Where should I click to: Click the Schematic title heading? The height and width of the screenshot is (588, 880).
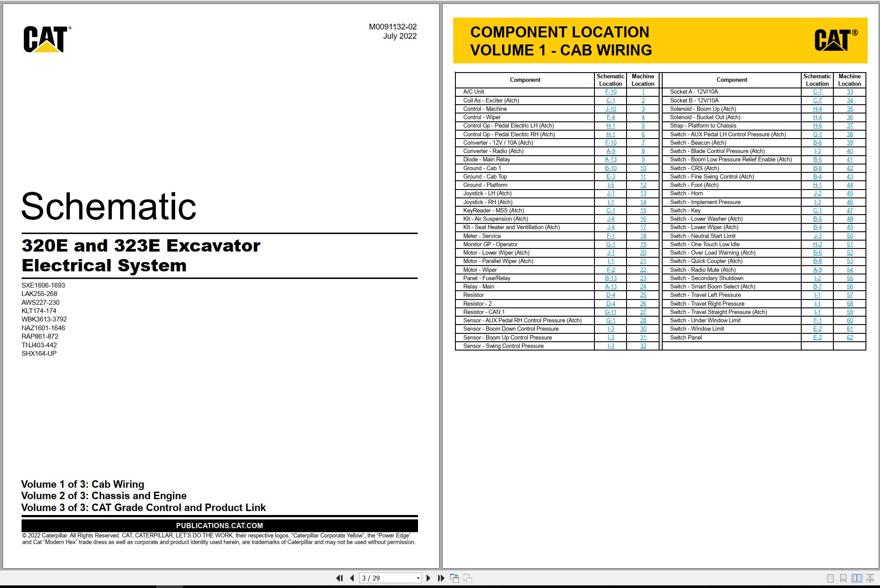tap(109, 206)
